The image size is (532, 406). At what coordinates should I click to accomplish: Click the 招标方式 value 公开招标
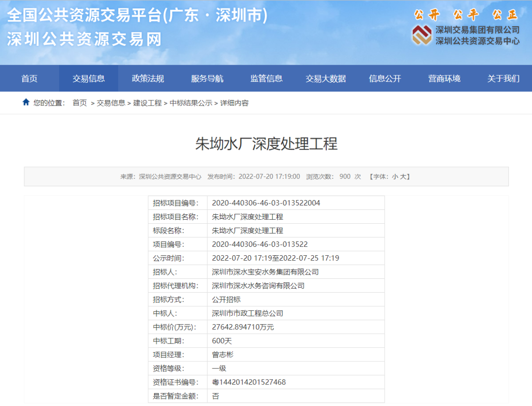pyautogui.click(x=226, y=300)
